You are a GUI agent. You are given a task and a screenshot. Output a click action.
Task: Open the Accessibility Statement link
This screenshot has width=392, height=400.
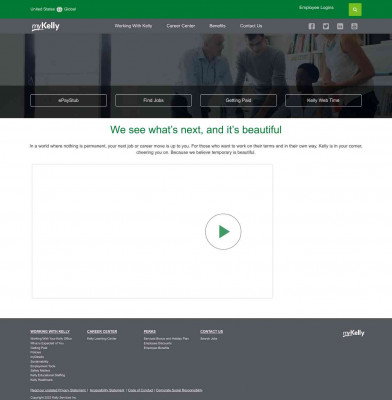[x=107, y=390]
